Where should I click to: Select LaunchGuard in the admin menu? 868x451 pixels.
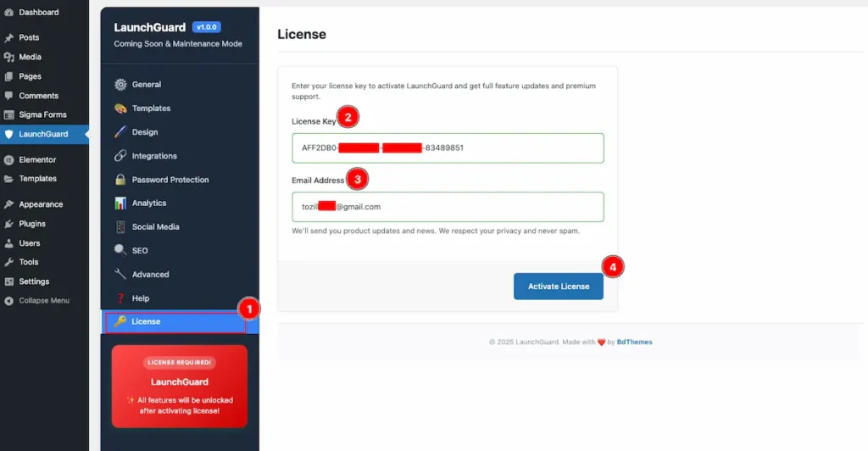pos(44,134)
